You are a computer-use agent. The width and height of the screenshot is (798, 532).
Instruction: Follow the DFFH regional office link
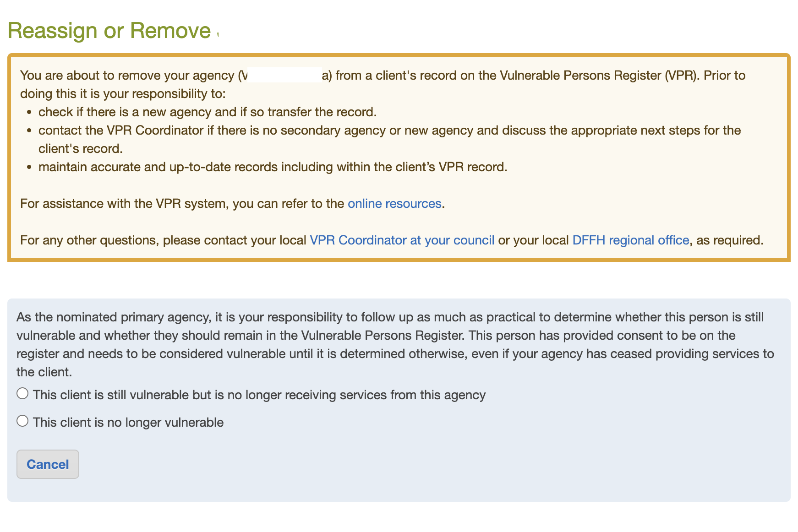630,240
